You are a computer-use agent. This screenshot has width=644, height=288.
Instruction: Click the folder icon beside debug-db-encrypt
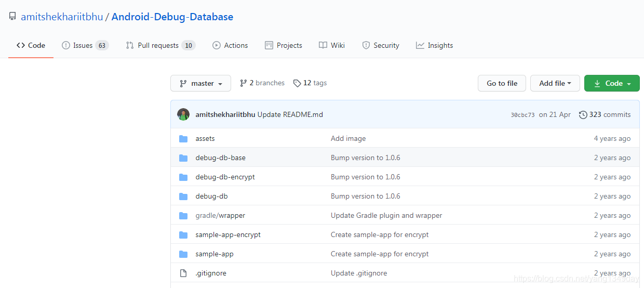[183, 177]
